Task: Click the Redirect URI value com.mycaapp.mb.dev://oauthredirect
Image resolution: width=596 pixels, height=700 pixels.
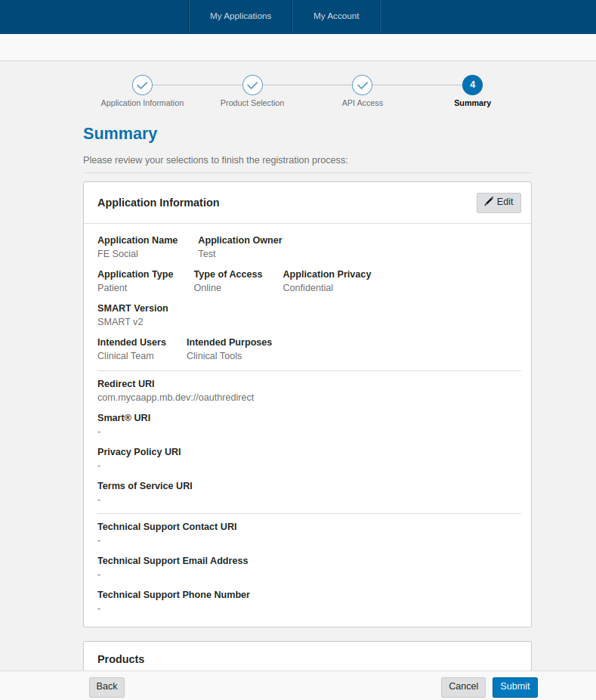Action: click(x=175, y=397)
